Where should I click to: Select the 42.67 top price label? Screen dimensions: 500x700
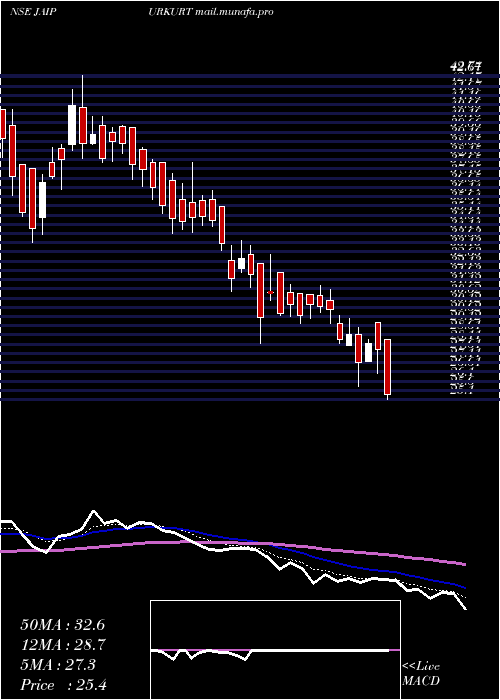pyautogui.click(x=467, y=67)
